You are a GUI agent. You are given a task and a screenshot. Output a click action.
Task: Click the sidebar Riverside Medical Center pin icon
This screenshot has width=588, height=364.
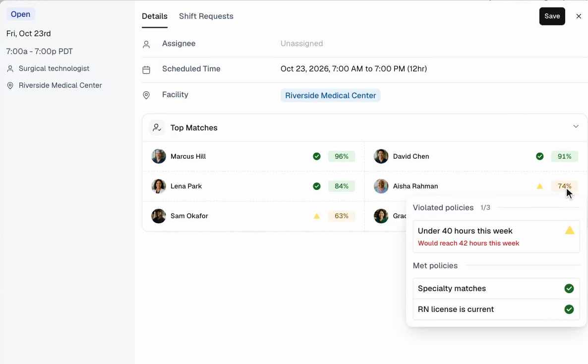tap(10, 86)
